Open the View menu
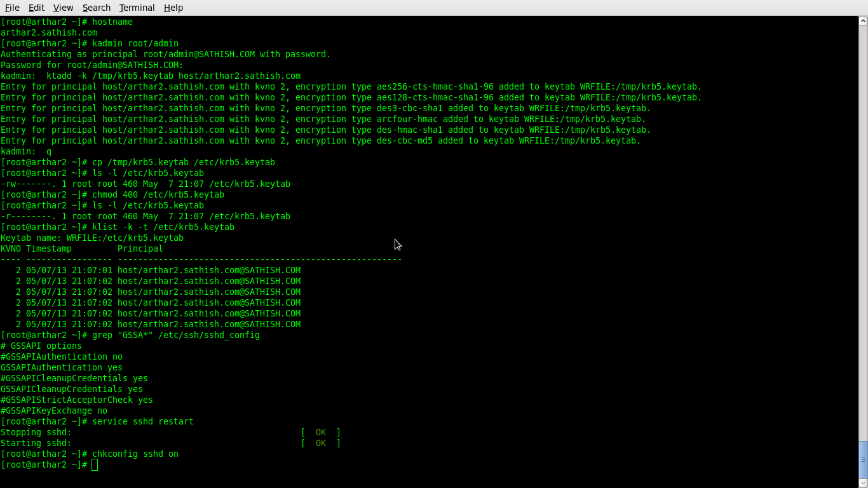This screenshot has height=488, width=868. pyautogui.click(x=62, y=7)
